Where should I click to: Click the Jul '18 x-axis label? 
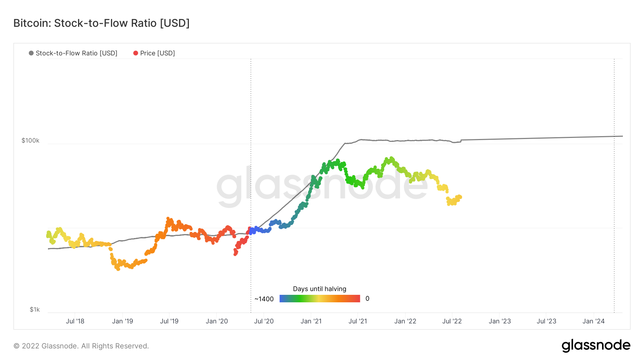tap(75, 321)
